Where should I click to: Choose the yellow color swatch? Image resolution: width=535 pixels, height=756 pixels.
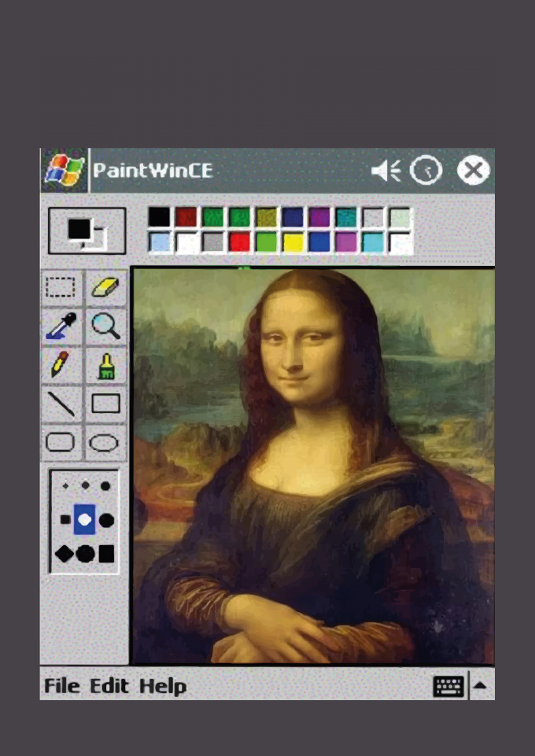[x=293, y=242]
